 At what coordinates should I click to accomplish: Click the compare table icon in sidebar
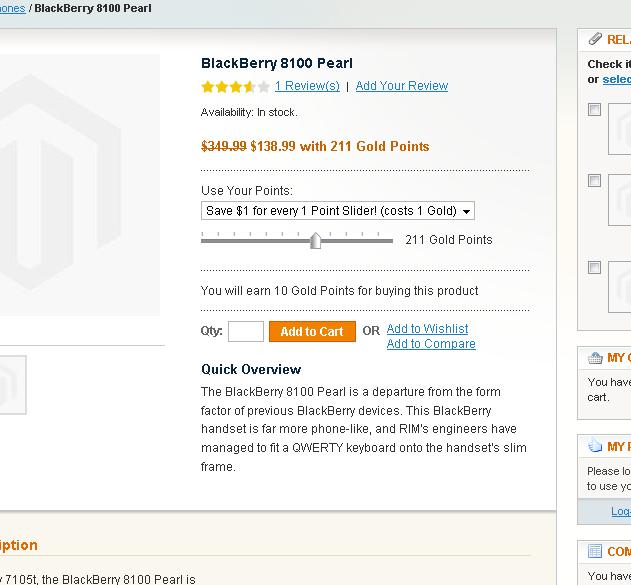(595, 551)
